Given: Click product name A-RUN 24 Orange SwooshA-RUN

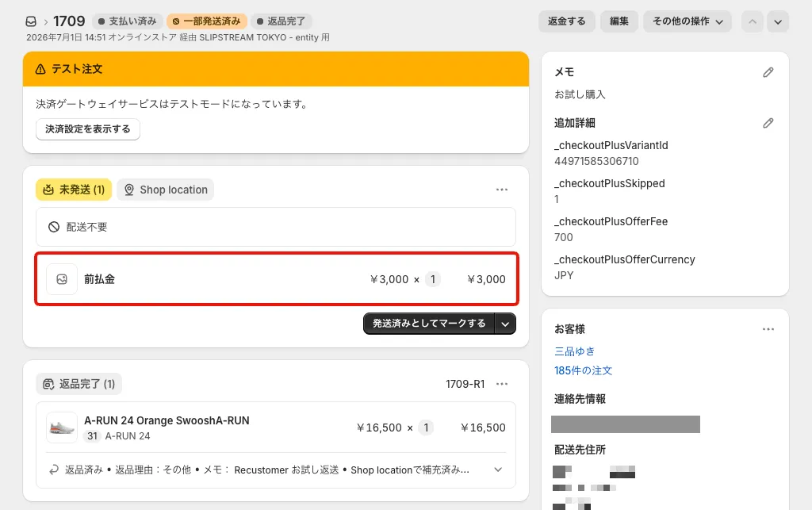Looking at the screenshot, I should click(167, 420).
